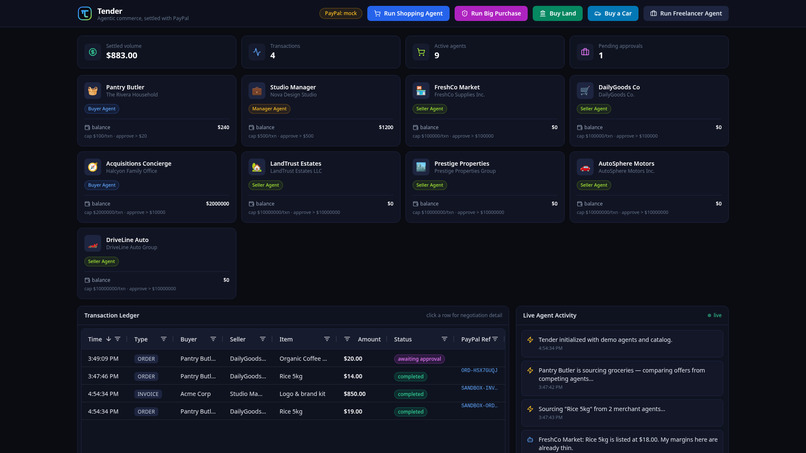The width and height of the screenshot is (806, 453).
Task: Click the FreshCo Market storefront icon
Action: (420, 90)
